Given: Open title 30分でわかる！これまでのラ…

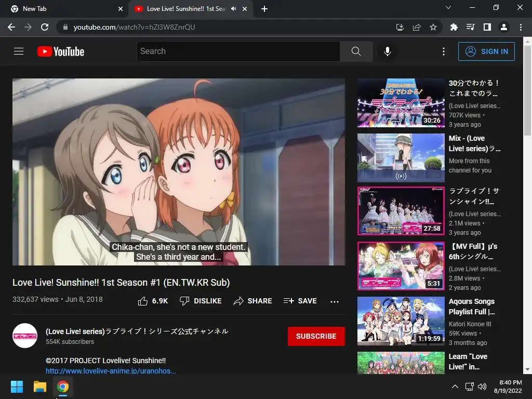Looking at the screenshot, I should (474, 88).
